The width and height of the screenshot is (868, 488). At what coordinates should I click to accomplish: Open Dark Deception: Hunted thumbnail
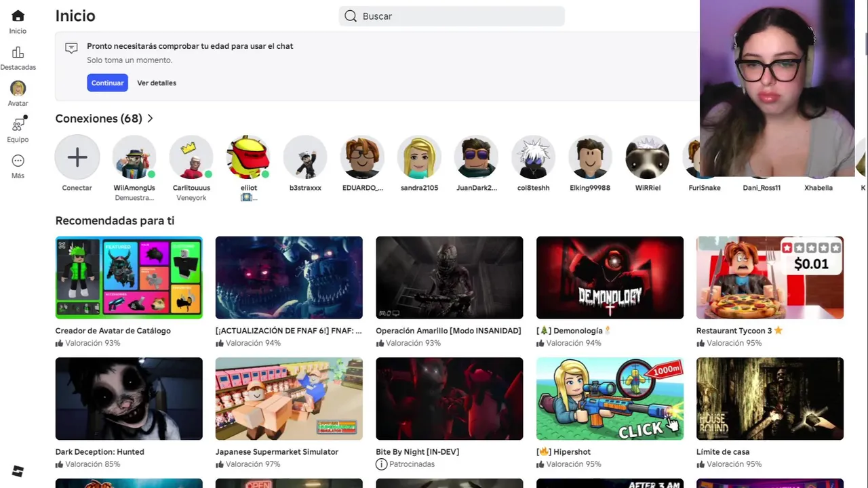tap(129, 399)
